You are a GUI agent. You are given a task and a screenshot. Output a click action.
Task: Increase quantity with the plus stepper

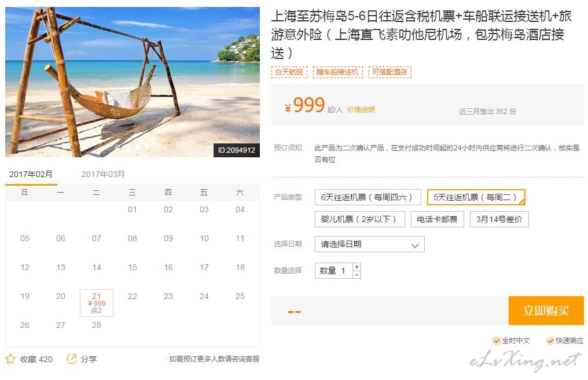[357, 267]
